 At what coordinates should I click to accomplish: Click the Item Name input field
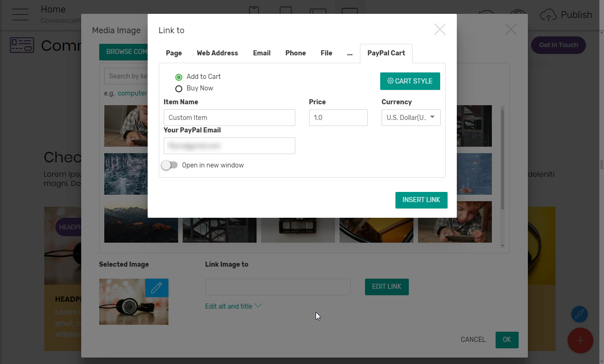coord(229,118)
